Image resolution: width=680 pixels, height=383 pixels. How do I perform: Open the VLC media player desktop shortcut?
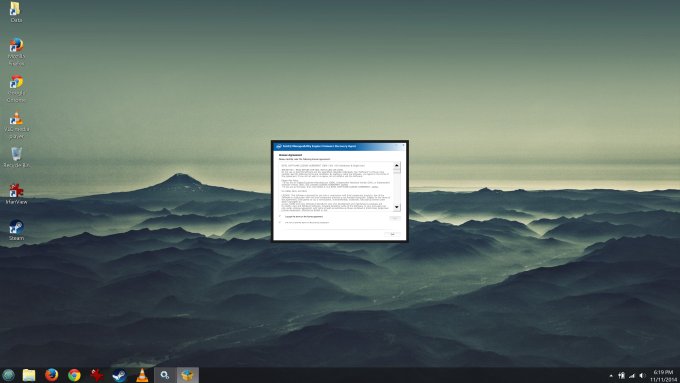(16, 125)
